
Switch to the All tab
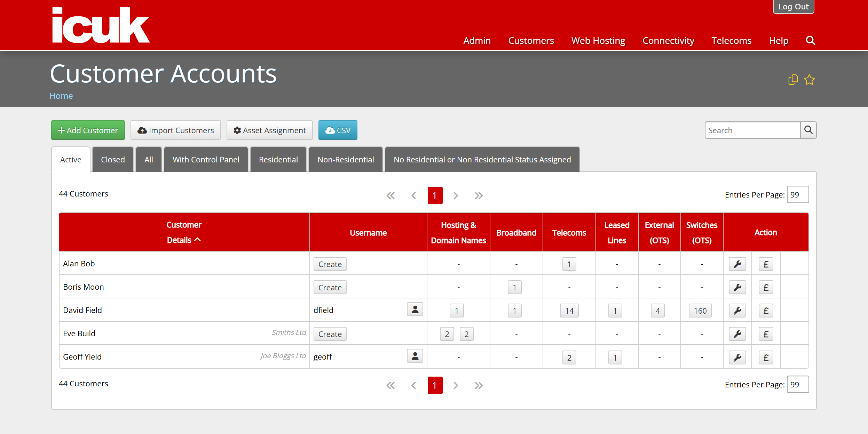pos(149,160)
